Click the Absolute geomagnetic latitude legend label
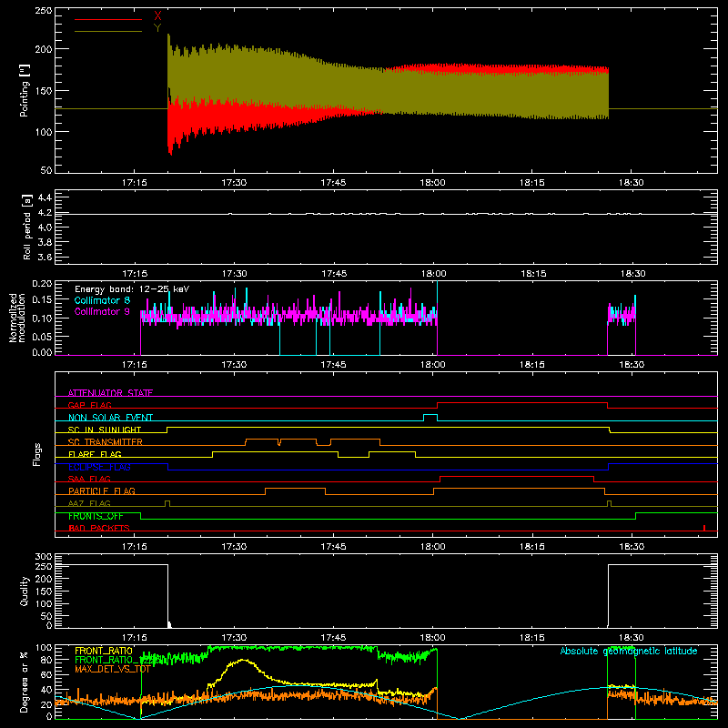Image resolution: width=728 pixels, height=728 pixels. pyautogui.click(x=629, y=651)
